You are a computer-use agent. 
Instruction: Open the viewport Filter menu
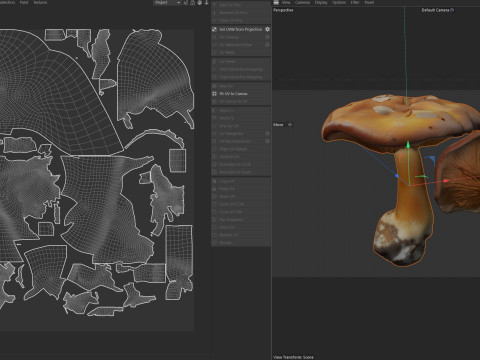pyautogui.click(x=355, y=2)
